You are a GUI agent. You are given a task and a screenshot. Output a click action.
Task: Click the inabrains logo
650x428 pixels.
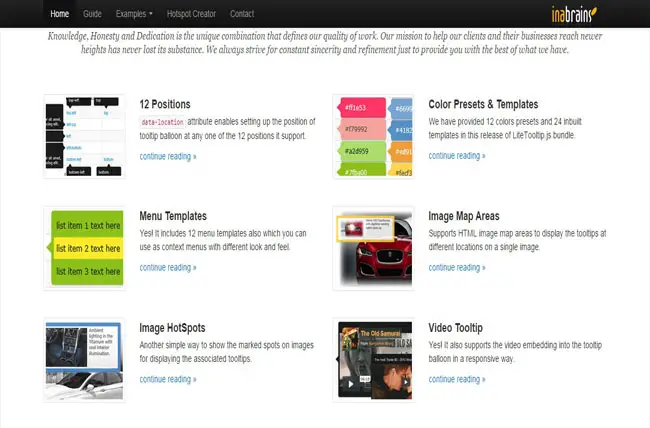click(x=574, y=14)
